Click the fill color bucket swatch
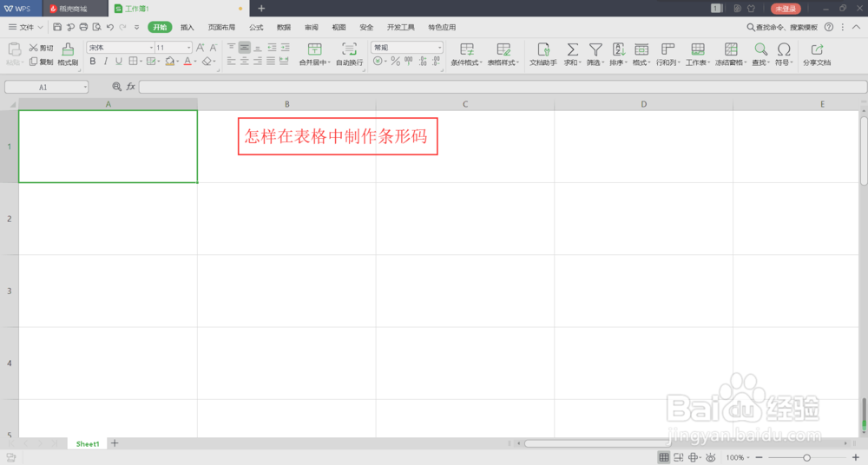The width and height of the screenshot is (868, 465). [169, 62]
